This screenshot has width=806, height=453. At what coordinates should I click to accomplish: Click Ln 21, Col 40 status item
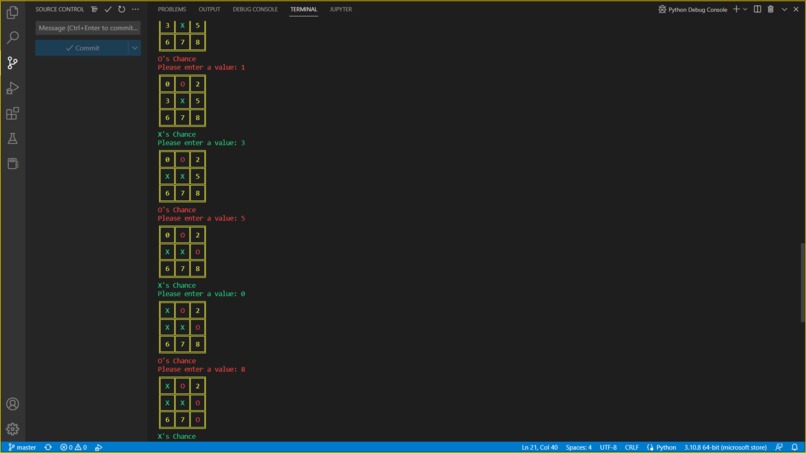pyautogui.click(x=539, y=447)
